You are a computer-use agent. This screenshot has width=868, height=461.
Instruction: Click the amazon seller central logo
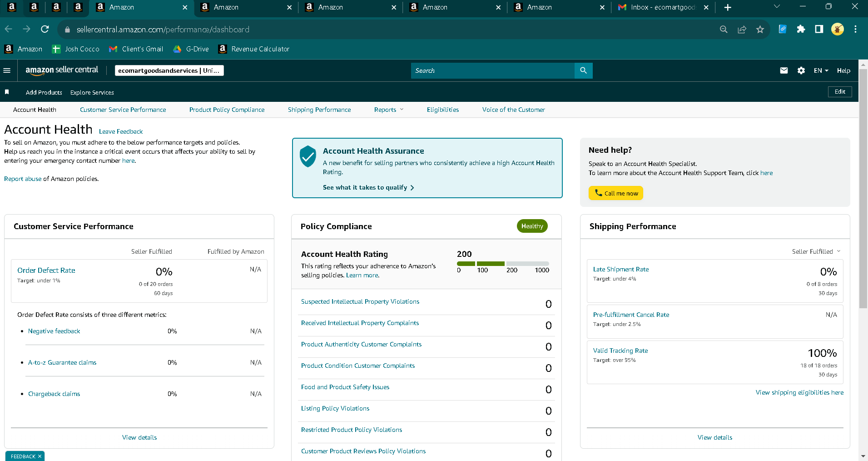click(62, 70)
